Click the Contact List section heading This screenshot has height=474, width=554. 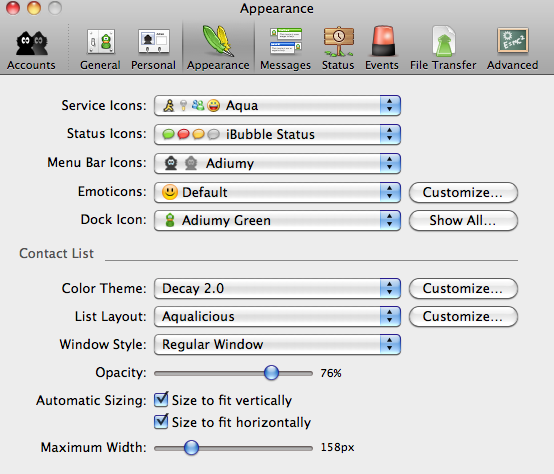57,254
